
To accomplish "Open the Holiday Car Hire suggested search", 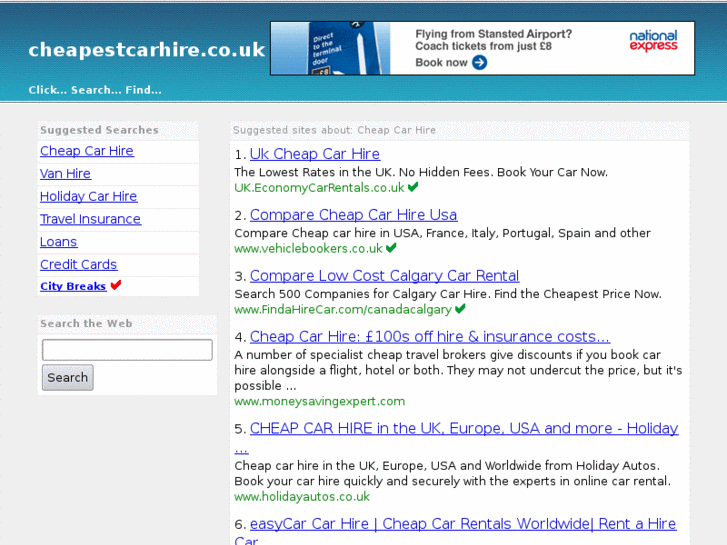I will pyautogui.click(x=89, y=196).
